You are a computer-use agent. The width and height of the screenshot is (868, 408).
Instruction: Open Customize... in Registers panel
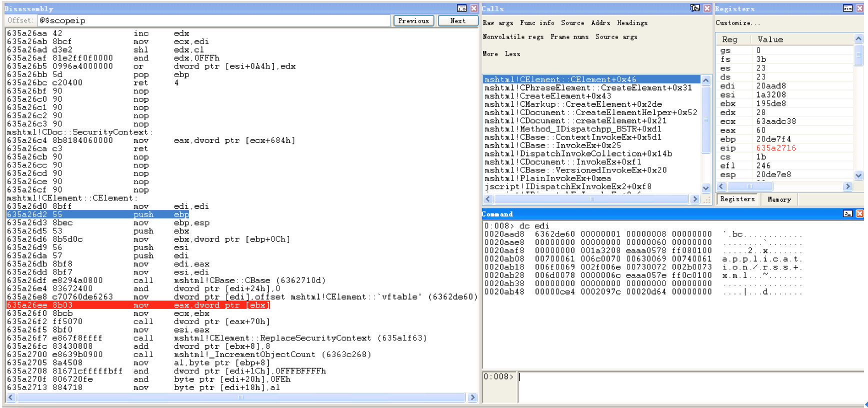[737, 23]
